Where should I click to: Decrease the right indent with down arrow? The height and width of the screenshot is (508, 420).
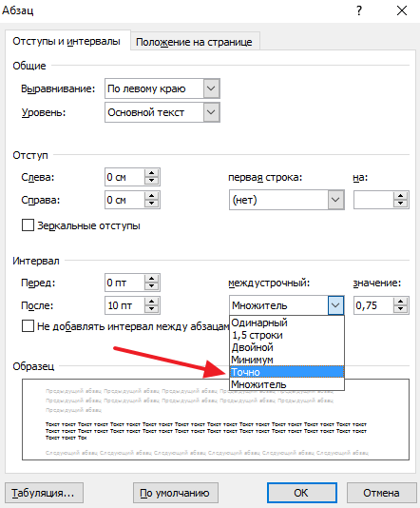(x=151, y=204)
